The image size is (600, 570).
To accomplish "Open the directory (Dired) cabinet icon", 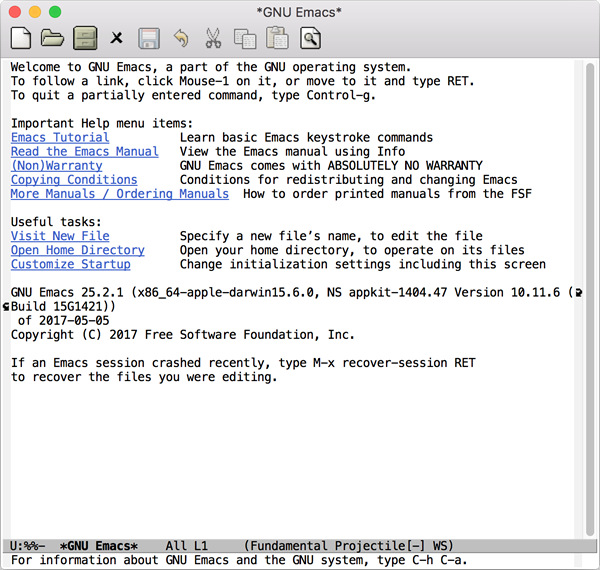I will [x=85, y=38].
